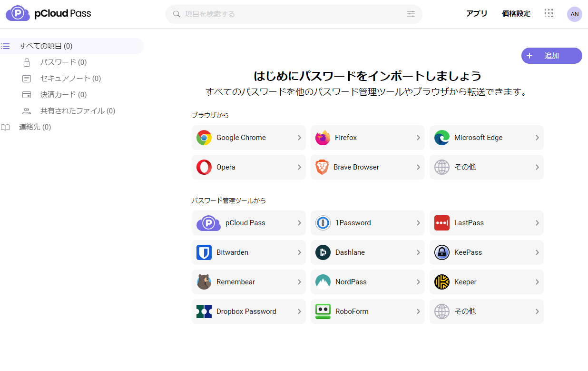The height and width of the screenshot is (371, 588).
Task: Click the NordPass icon
Action: 323,282
